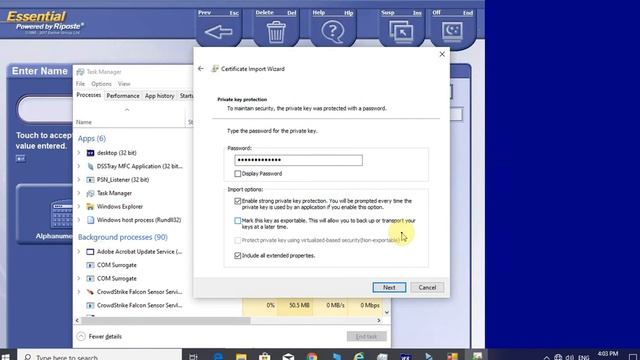640x360 pixels.
Task: Switch to the App history tab
Action: (x=160, y=96)
